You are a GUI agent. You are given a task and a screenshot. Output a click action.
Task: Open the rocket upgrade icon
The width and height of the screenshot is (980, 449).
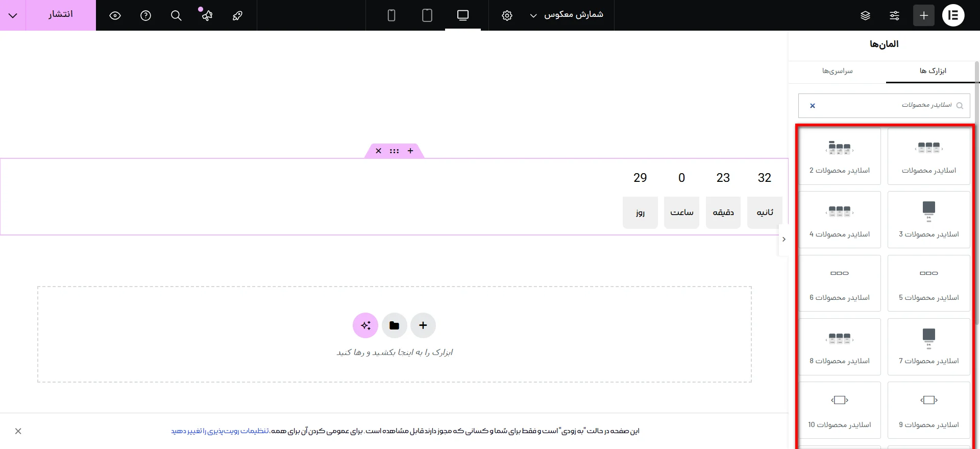click(237, 15)
